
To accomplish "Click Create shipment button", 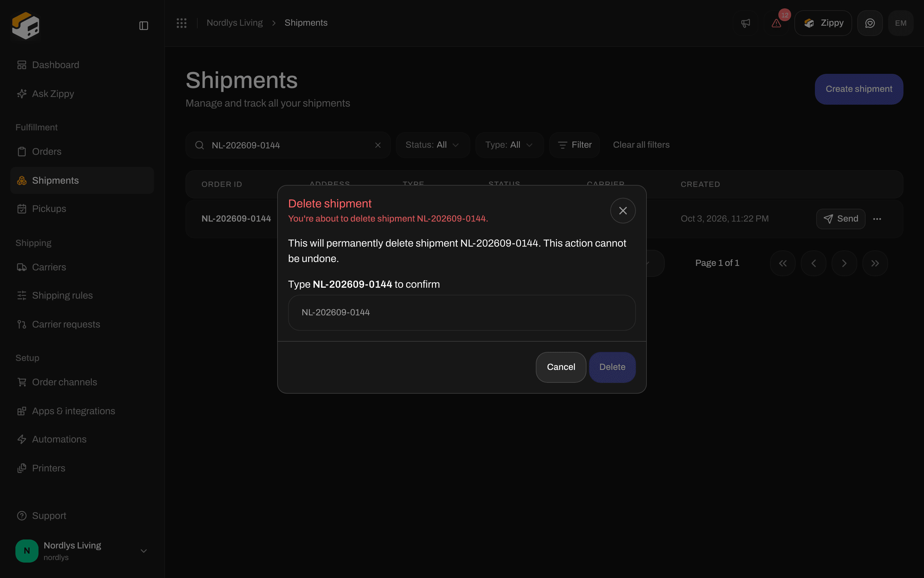I will click(859, 89).
